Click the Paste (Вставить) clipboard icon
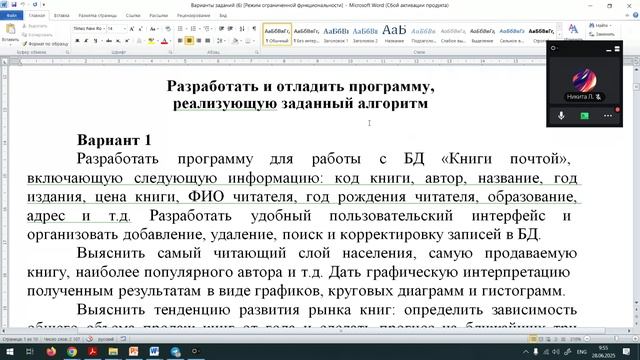The height and width of the screenshot is (360, 640). [x=10, y=29]
